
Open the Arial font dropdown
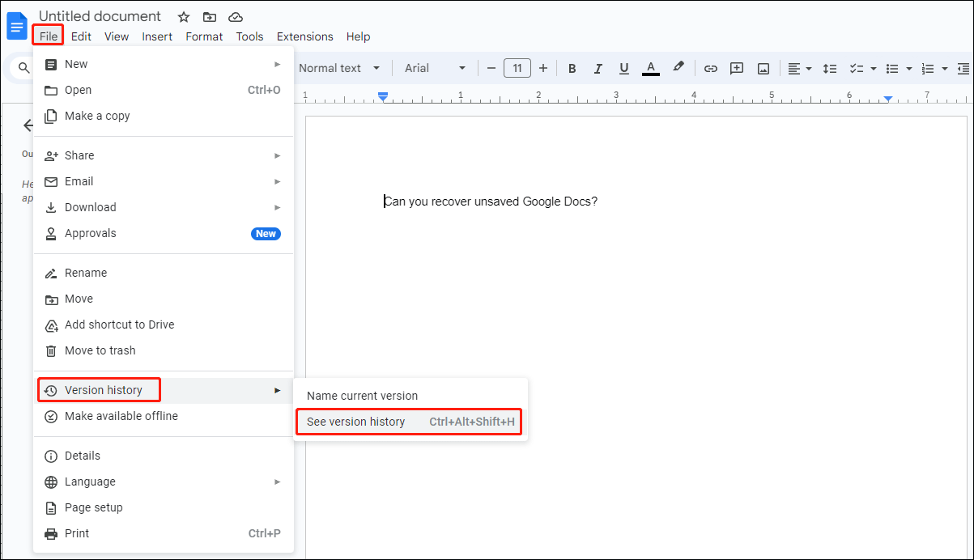(435, 68)
